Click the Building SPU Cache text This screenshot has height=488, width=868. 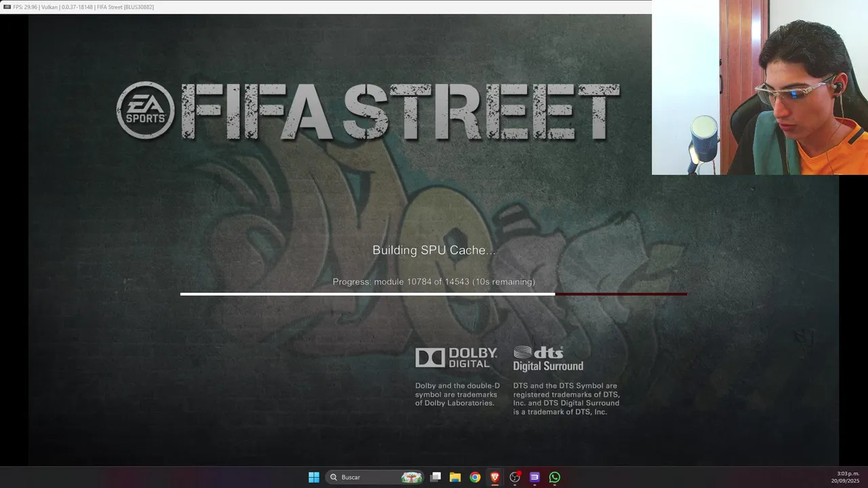(434, 250)
